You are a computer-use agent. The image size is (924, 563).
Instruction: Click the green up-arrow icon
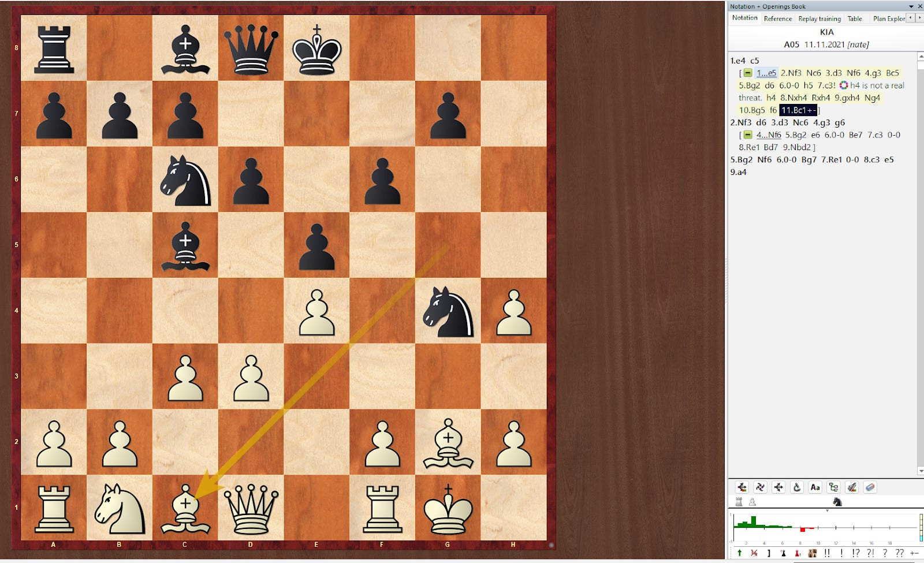(739, 553)
